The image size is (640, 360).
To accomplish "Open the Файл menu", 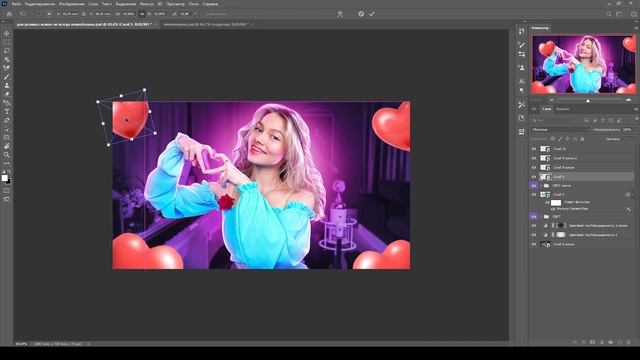I will [x=16, y=4].
